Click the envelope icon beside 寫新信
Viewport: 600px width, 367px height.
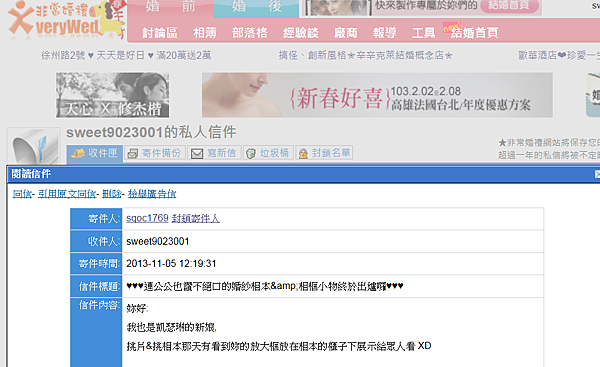click(x=197, y=153)
